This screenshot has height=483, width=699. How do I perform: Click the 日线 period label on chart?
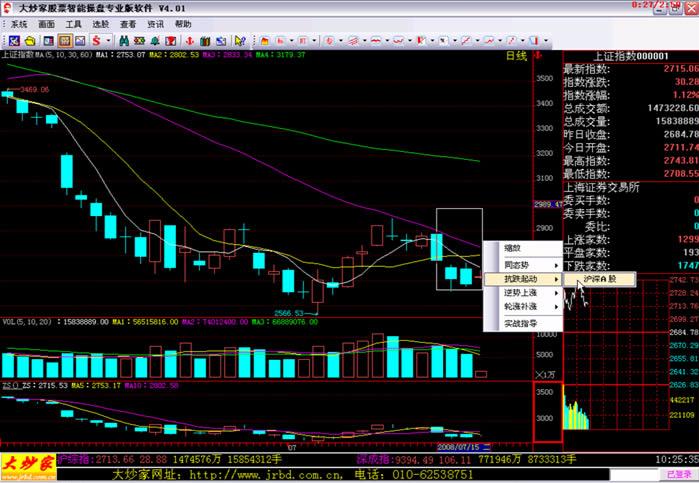516,56
